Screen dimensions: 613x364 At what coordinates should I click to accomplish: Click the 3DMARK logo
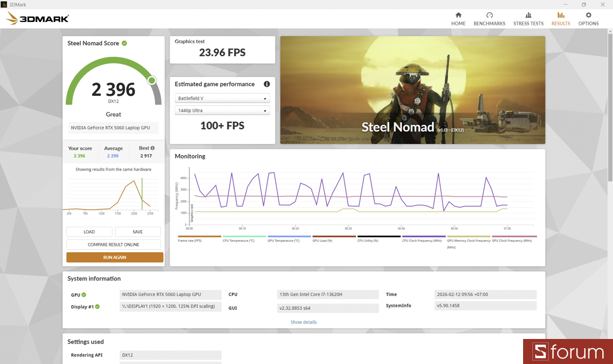coord(37,18)
